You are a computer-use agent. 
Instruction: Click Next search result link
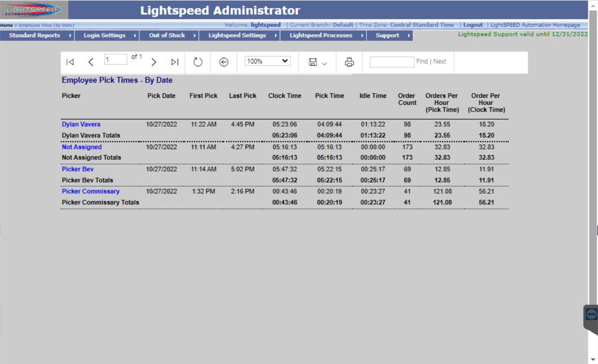[440, 62]
